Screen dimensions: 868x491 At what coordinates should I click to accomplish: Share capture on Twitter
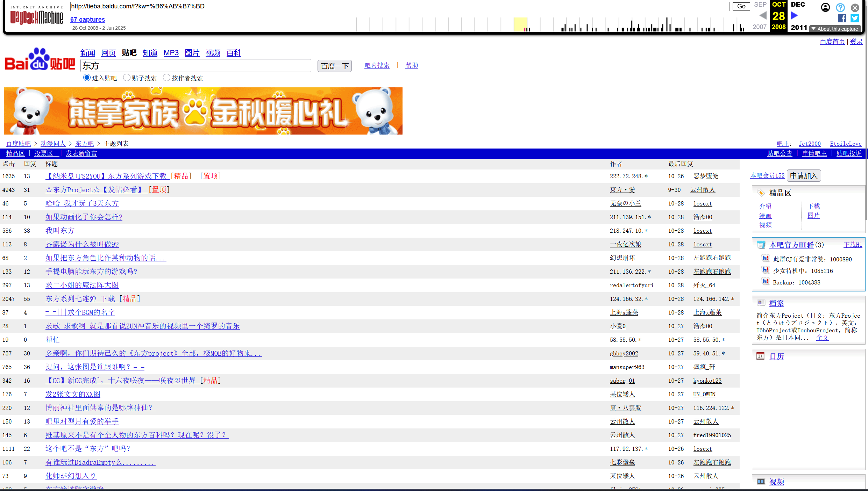click(855, 18)
